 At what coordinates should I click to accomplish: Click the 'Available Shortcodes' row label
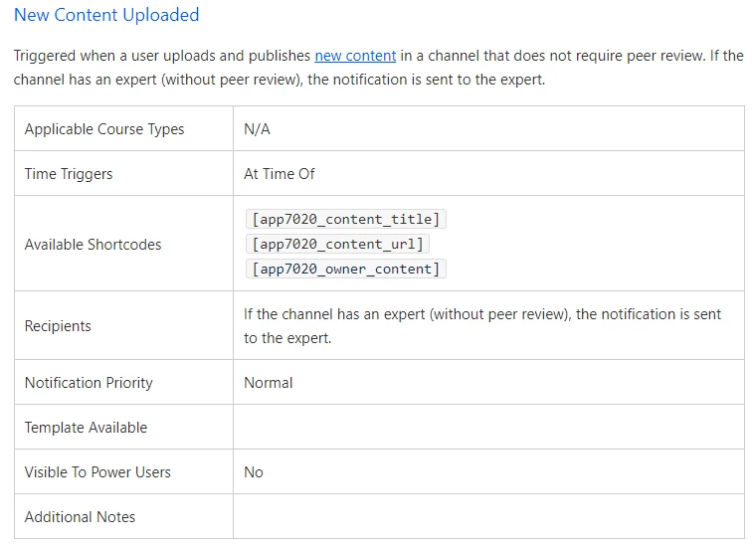coord(93,244)
